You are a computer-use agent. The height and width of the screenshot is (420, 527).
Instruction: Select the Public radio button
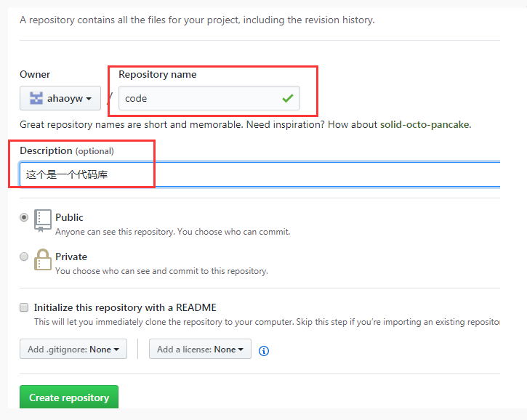(x=25, y=217)
